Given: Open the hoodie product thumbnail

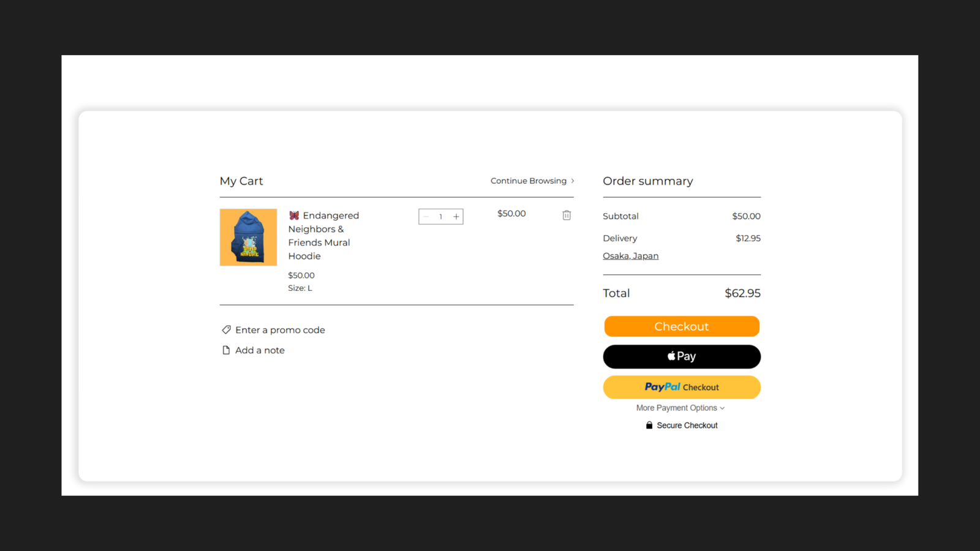Looking at the screenshot, I should [247, 237].
